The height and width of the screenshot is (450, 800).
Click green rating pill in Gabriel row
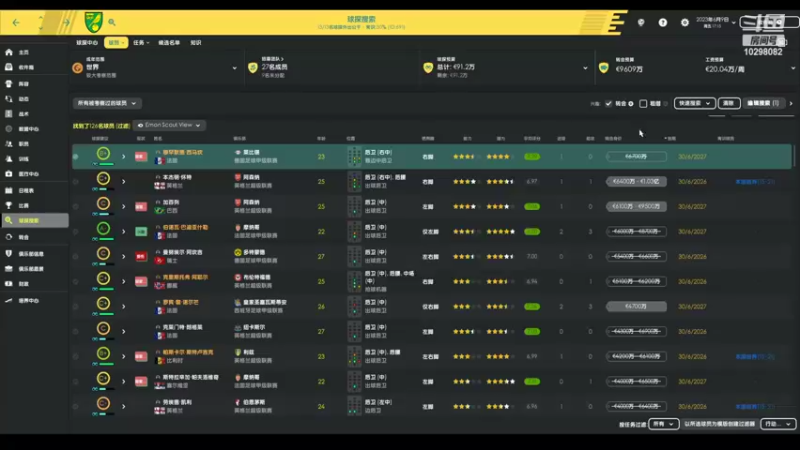(x=532, y=207)
